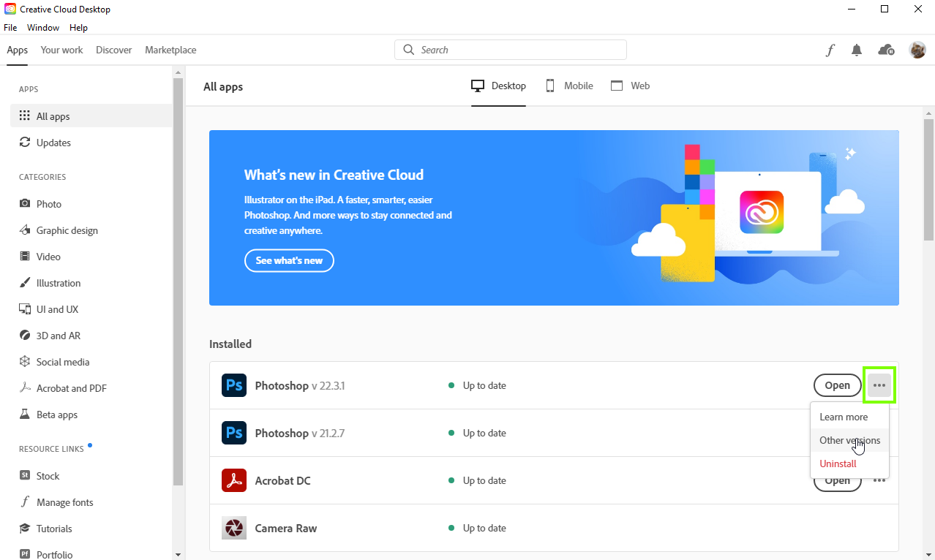Click in the Search field
This screenshot has height=560, width=935.
pyautogui.click(x=511, y=50)
